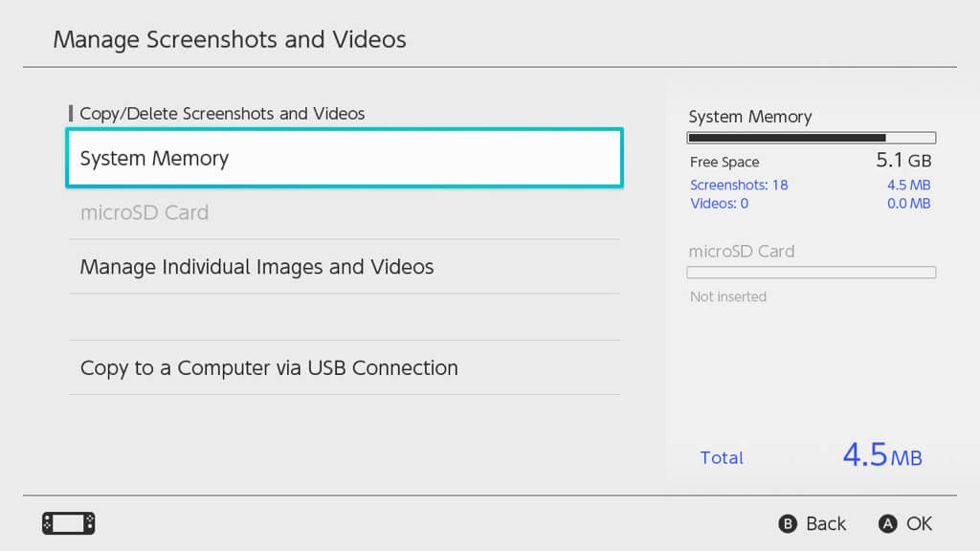This screenshot has height=551, width=980.
Task: Click the System Memory usage bar
Action: pos(812,138)
